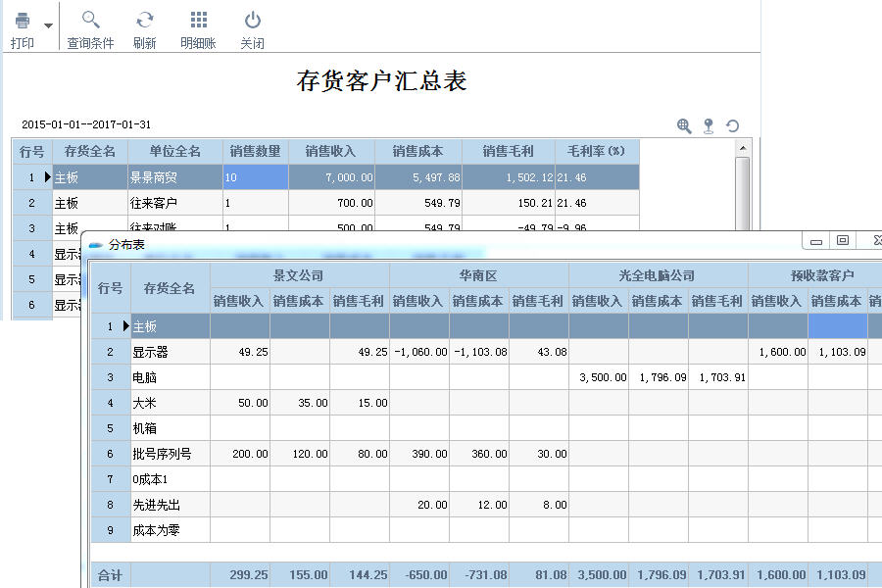Image resolution: width=882 pixels, height=588 pixels.
Task: Click the 150.21 gross profit cell
Action: pyautogui.click(x=508, y=203)
